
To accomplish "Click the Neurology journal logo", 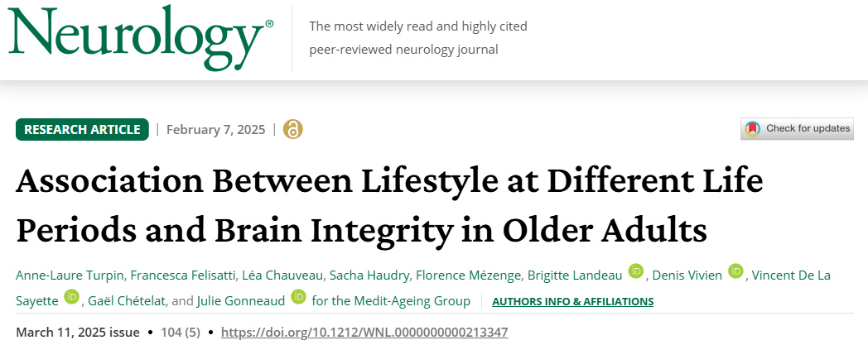I will (141, 38).
